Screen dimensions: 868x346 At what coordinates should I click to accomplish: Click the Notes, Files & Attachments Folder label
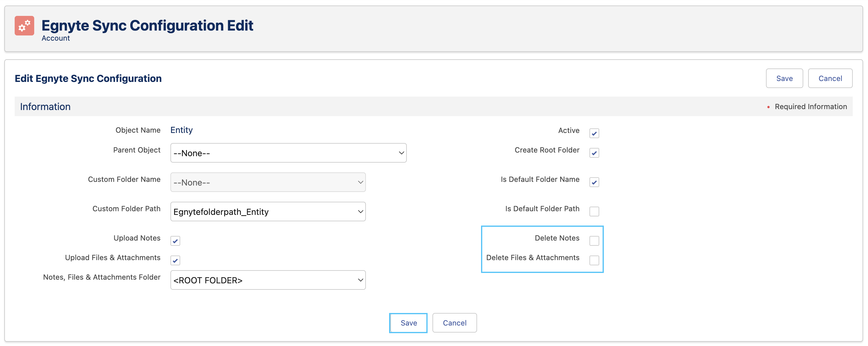101,277
